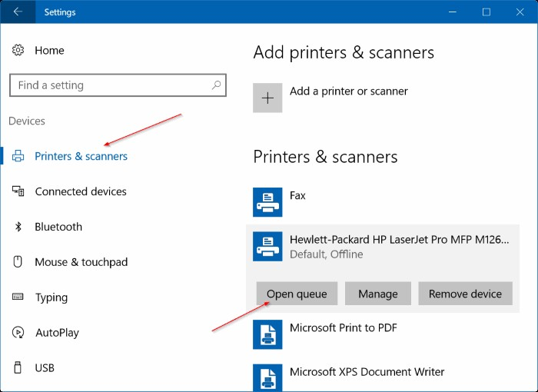Go to Connected devices settings
The image size is (538, 392).
(81, 191)
